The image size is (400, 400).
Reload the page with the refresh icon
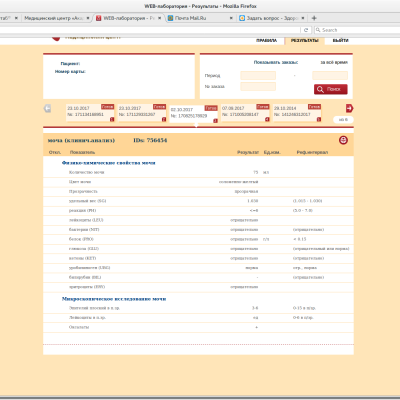click(x=306, y=30)
